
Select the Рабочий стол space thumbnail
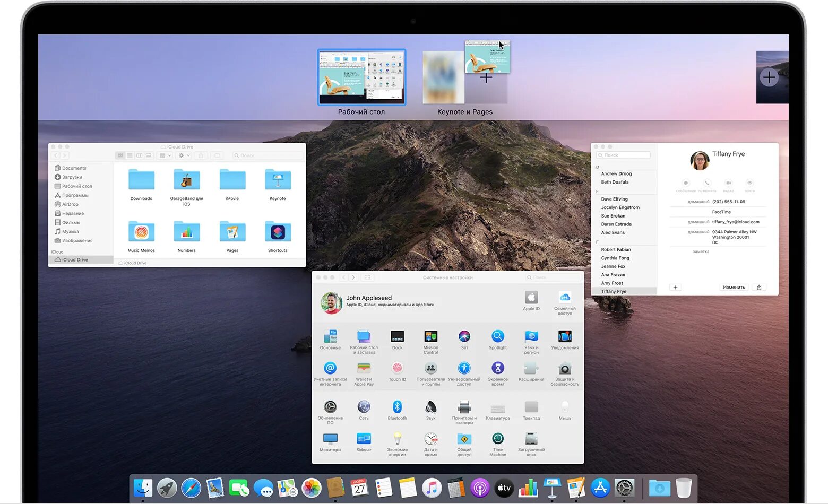(x=361, y=77)
